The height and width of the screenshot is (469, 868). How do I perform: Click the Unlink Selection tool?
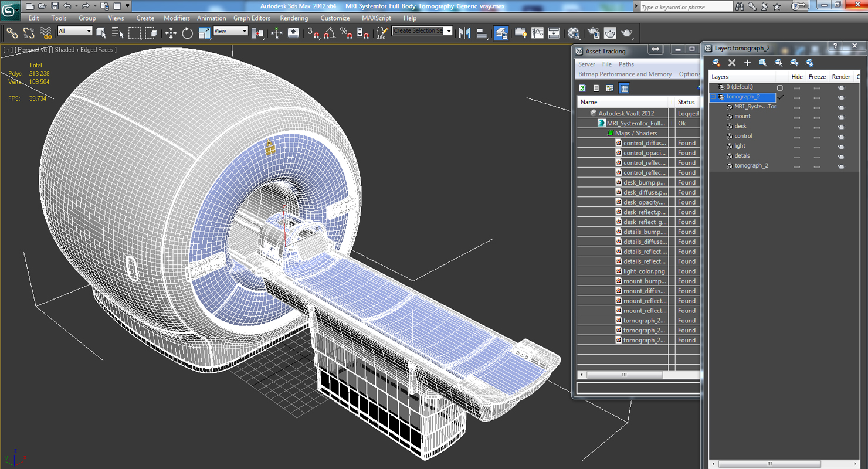coord(28,33)
